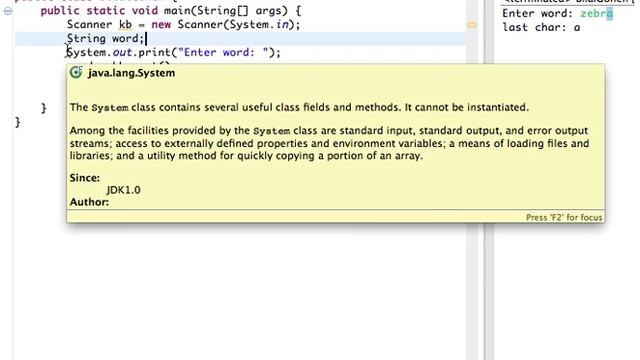Screen dimensions: 640x360
Task: Collapse the main method fold toggle
Action: pos(8,11)
